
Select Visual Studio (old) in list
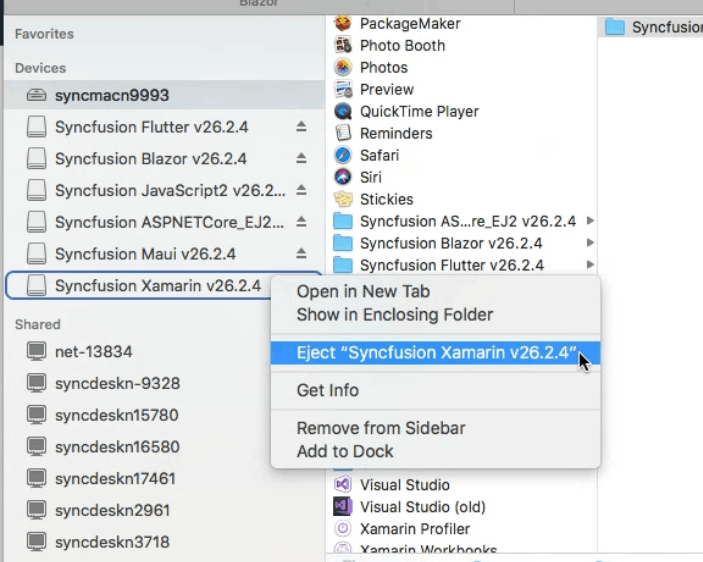pos(462,506)
